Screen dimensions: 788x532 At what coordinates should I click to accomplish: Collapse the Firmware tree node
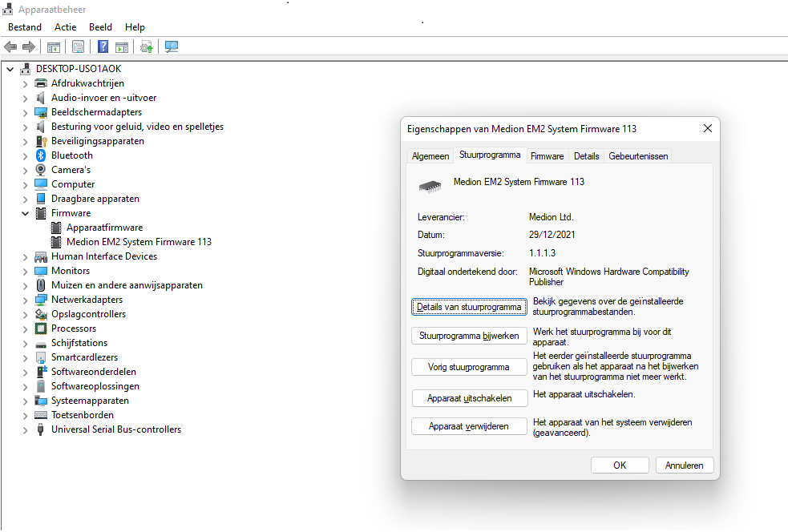coord(26,214)
